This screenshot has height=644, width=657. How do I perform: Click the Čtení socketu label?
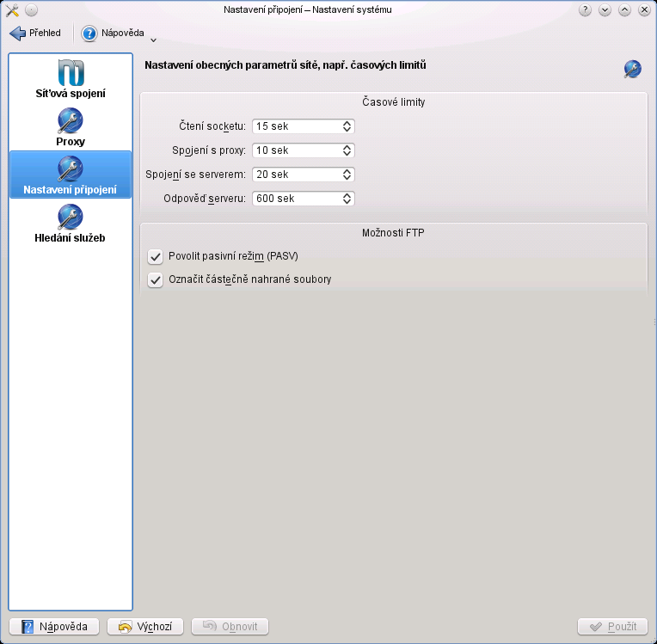pyautogui.click(x=212, y=126)
